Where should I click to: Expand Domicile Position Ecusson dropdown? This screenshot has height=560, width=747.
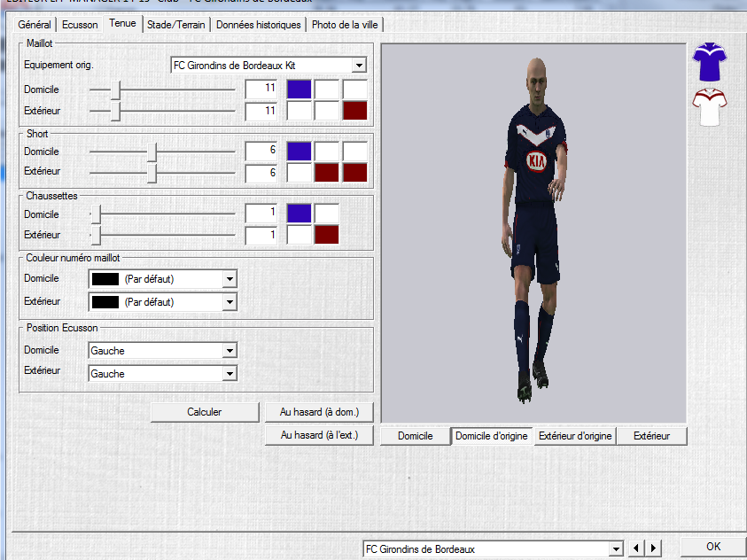[x=230, y=351]
